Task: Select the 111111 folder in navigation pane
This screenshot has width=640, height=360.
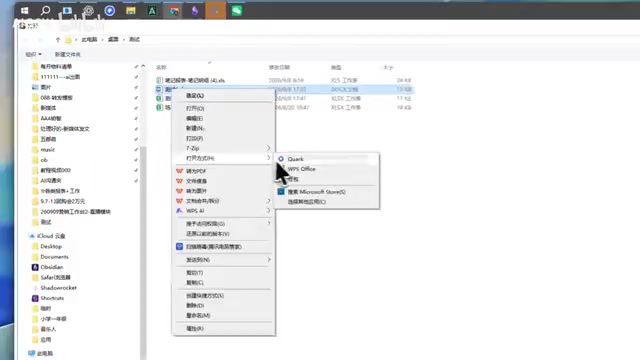Action: click(x=60, y=77)
